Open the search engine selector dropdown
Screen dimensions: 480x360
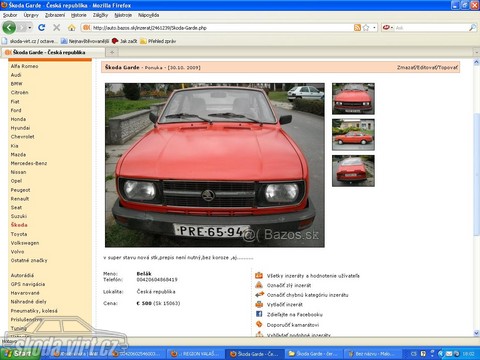388,28
